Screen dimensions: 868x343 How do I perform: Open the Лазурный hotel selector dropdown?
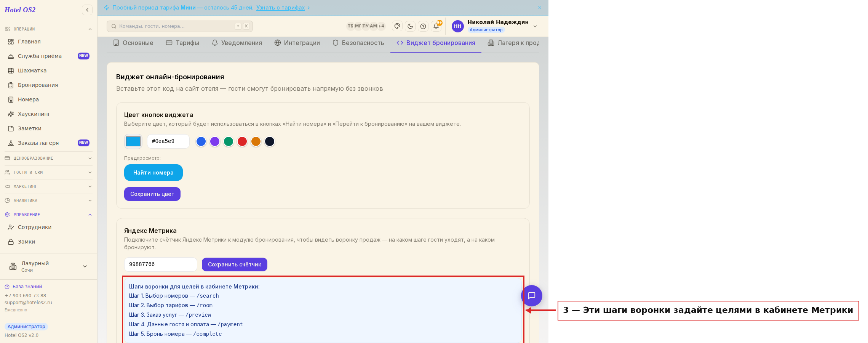click(49, 266)
